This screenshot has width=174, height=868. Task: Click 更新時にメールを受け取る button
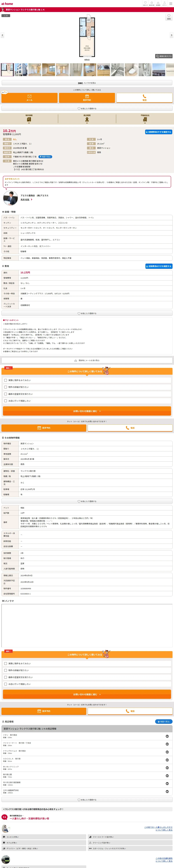click(87, 360)
